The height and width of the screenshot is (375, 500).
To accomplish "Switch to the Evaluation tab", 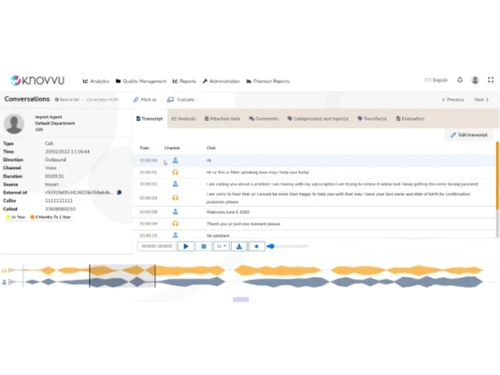I will (410, 119).
